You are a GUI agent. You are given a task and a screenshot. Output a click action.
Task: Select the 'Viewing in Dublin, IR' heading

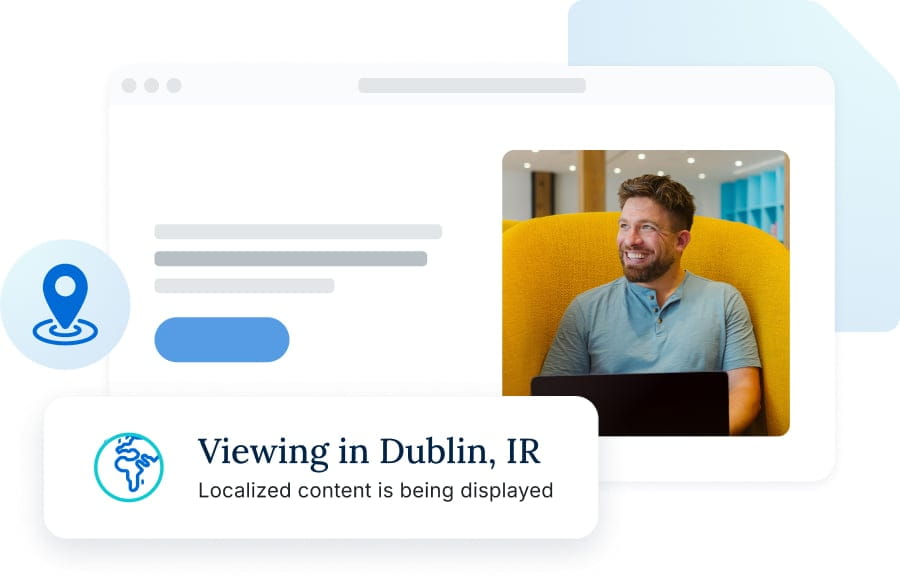(x=372, y=451)
